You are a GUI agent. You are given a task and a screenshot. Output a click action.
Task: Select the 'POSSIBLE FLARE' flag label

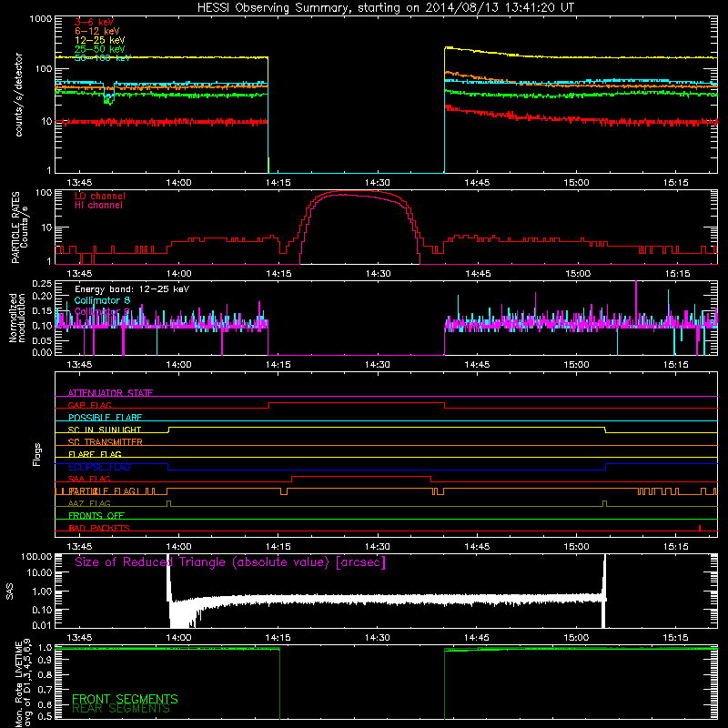coord(105,418)
